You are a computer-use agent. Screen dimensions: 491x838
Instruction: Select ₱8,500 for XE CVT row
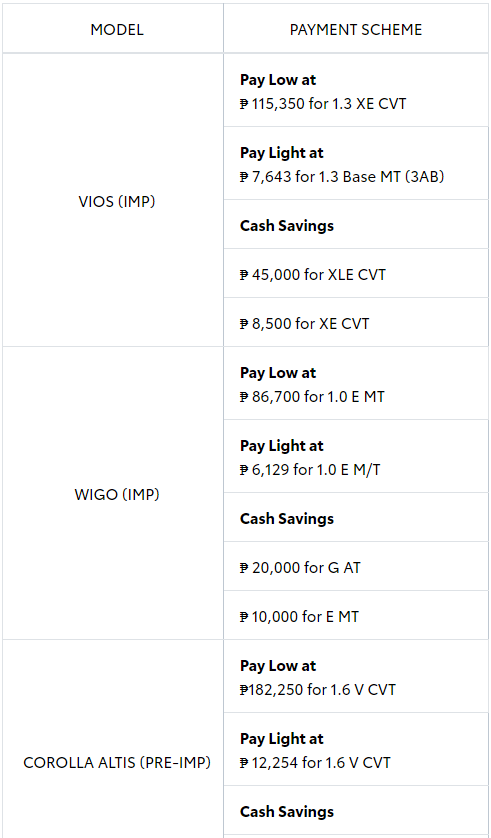coord(356,322)
